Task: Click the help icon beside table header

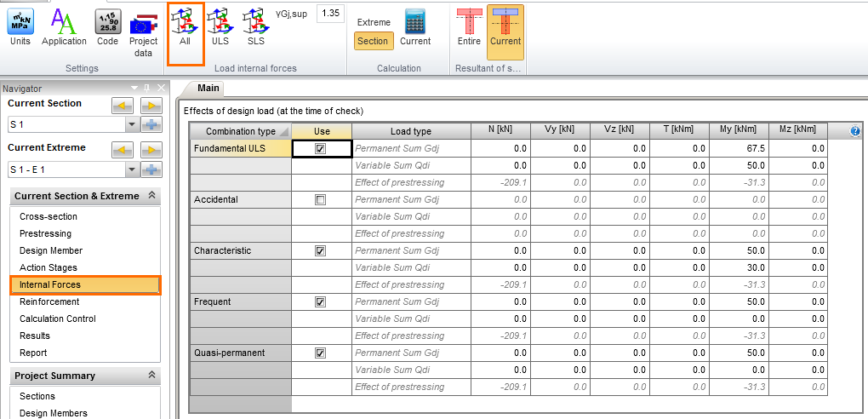Action: [x=855, y=131]
